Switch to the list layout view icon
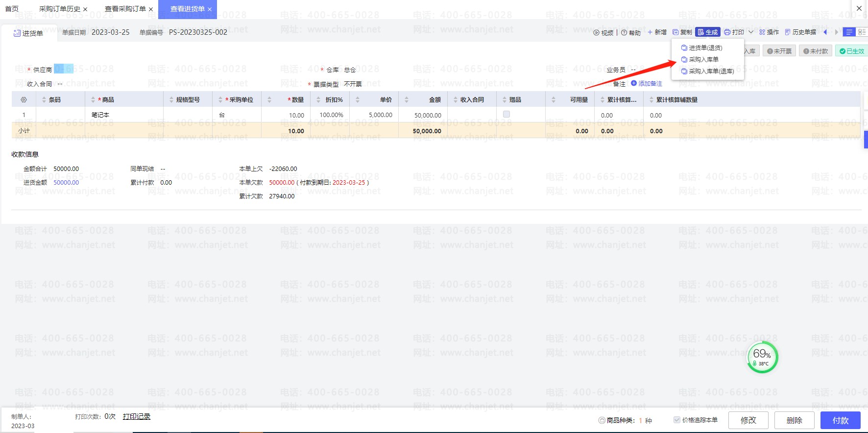This screenshot has height=433, width=868. pyautogui.click(x=849, y=32)
